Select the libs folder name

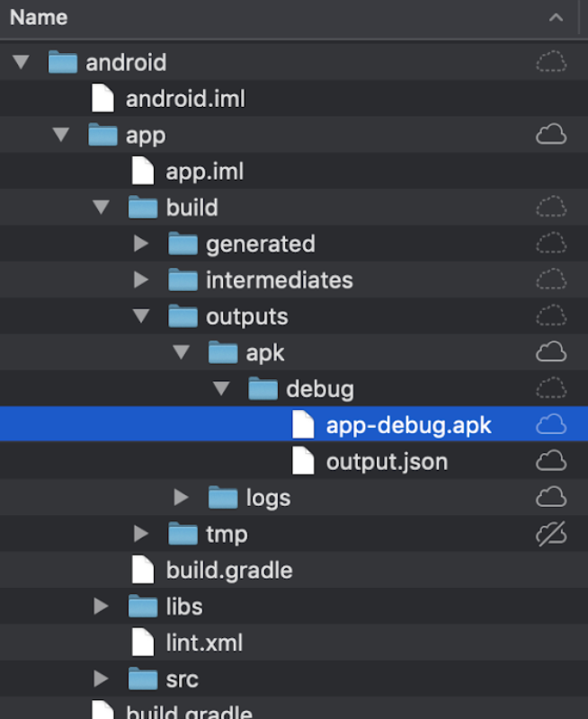184,606
